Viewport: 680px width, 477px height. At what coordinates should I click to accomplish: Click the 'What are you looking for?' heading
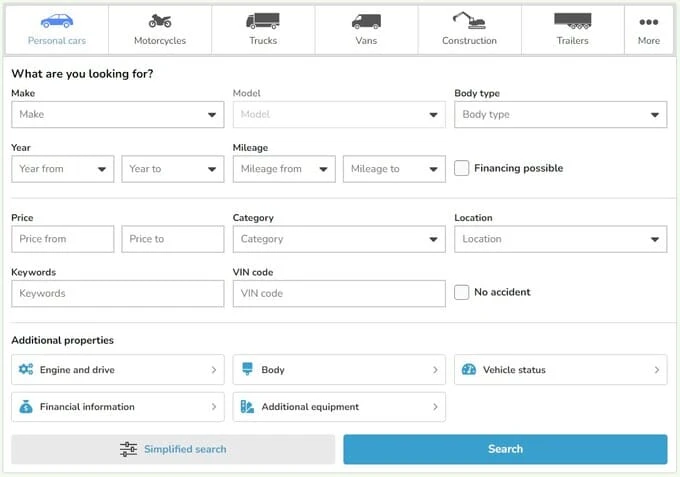[x=82, y=74]
